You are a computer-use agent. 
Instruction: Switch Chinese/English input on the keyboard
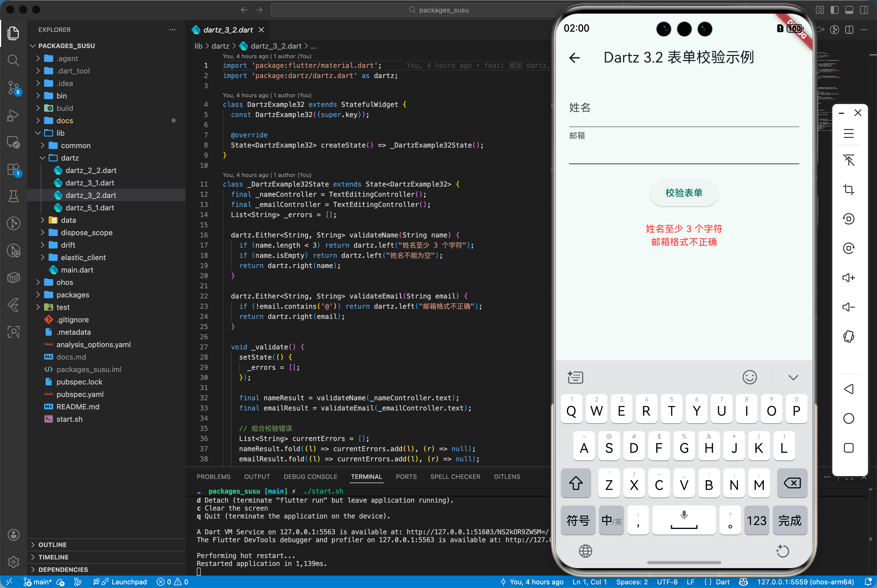pyautogui.click(x=612, y=520)
